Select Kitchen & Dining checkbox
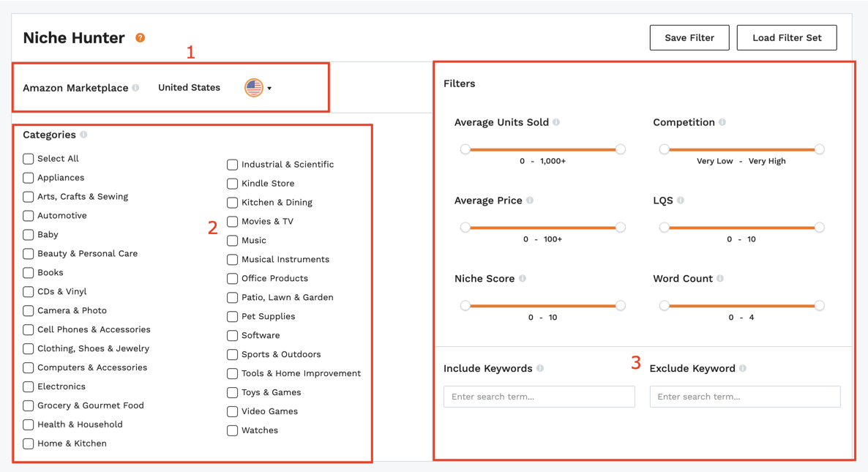The width and height of the screenshot is (868, 472). coord(233,203)
